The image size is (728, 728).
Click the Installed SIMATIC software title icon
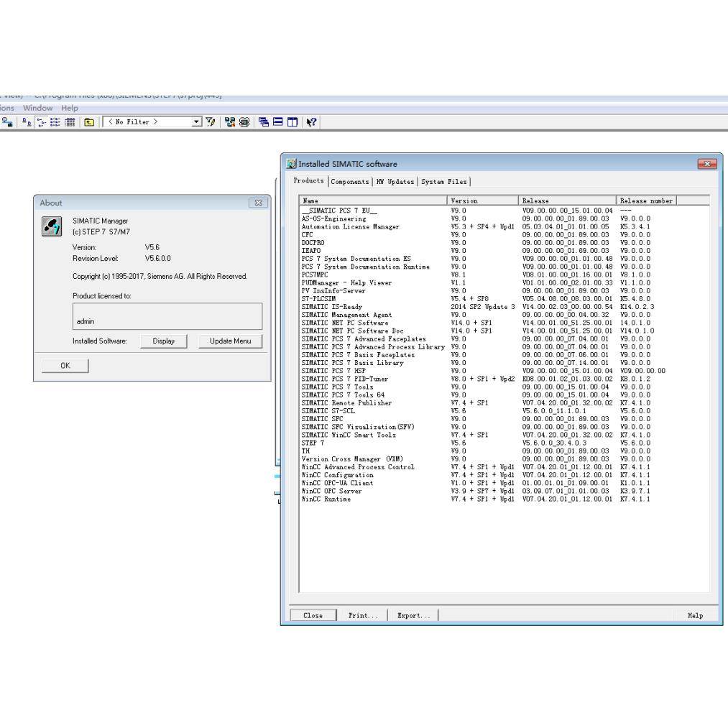click(x=292, y=164)
